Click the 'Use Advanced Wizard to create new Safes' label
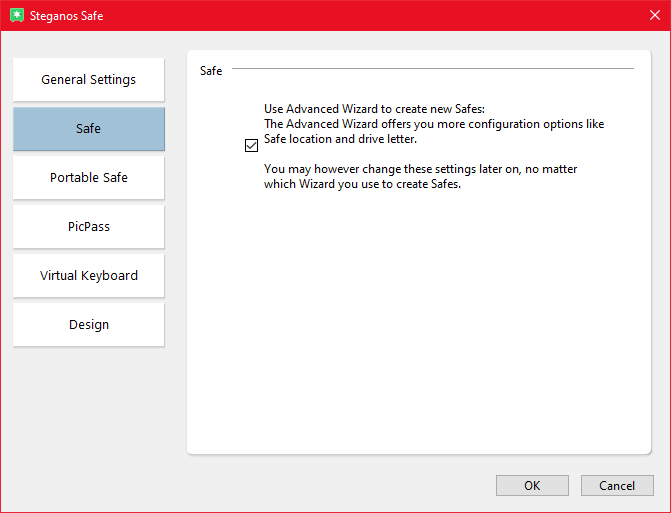Screen dimensions: 671x513 [x=373, y=109]
